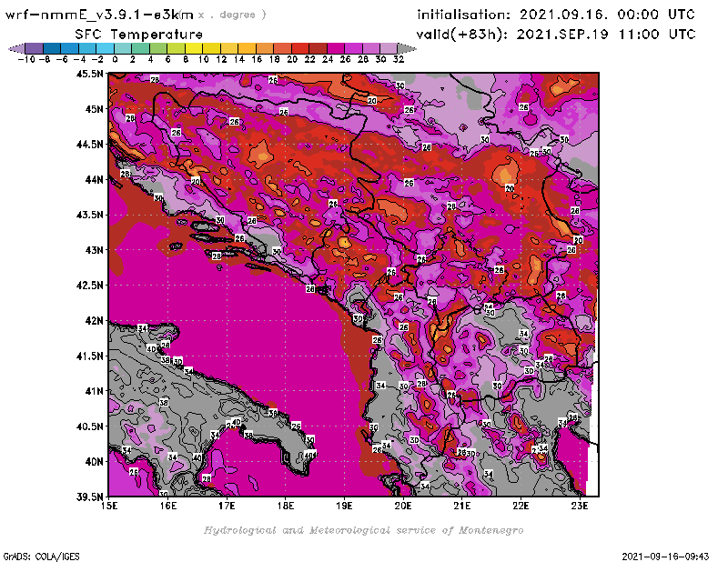Click the 42N latitude label

(94, 321)
